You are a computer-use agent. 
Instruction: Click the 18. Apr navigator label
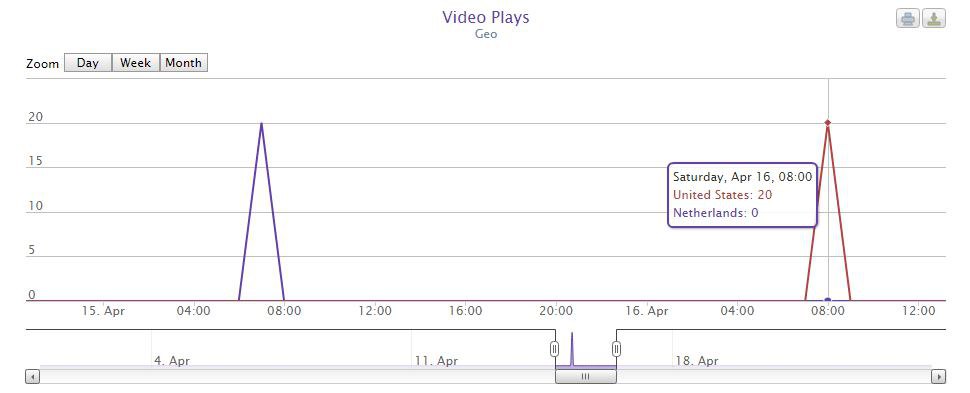pyautogui.click(x=697, y=360)
